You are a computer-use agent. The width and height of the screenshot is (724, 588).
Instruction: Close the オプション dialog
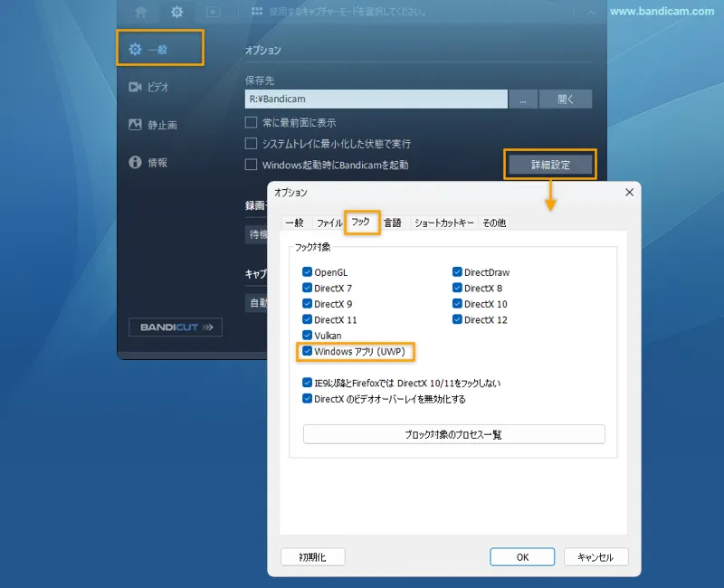click(629, 193)
